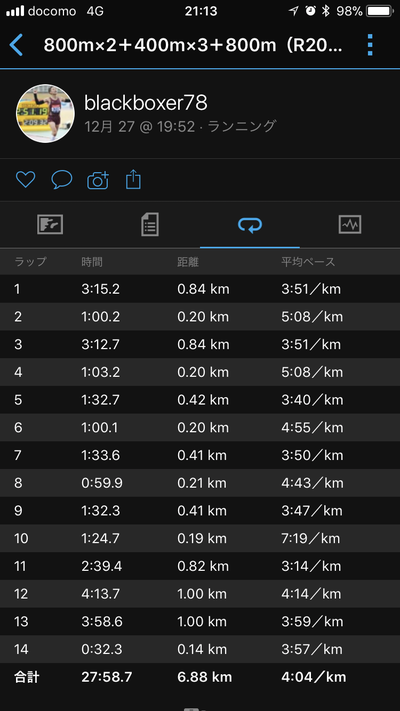Viewport: 400px width, 711px height.
Task: Select lap 11 row with 2:39.4
Action: [x=200, y=566]
